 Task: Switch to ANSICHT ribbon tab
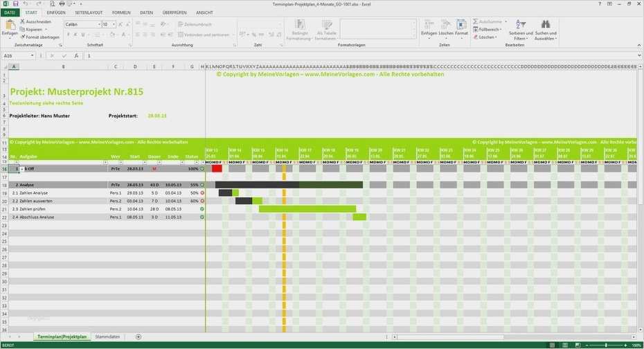point(204,12)
